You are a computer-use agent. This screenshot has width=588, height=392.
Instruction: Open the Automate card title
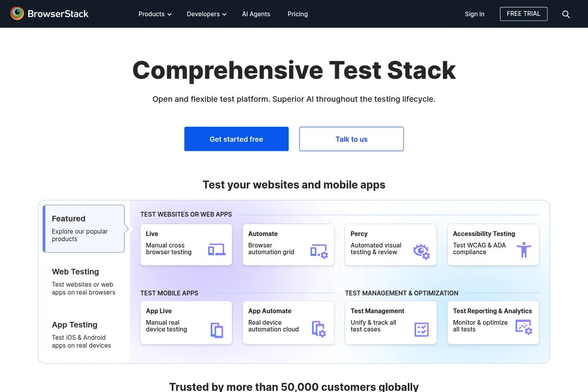point(263,234)
